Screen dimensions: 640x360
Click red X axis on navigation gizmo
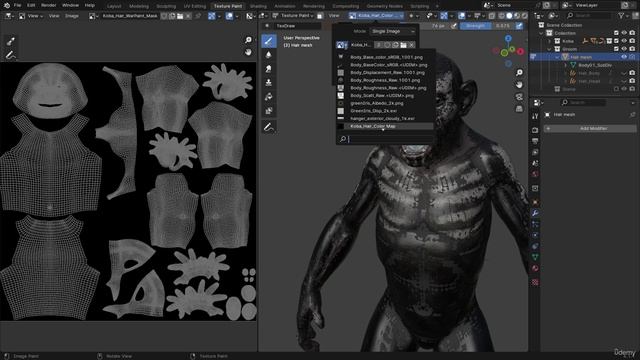click(x=520, y=51)
